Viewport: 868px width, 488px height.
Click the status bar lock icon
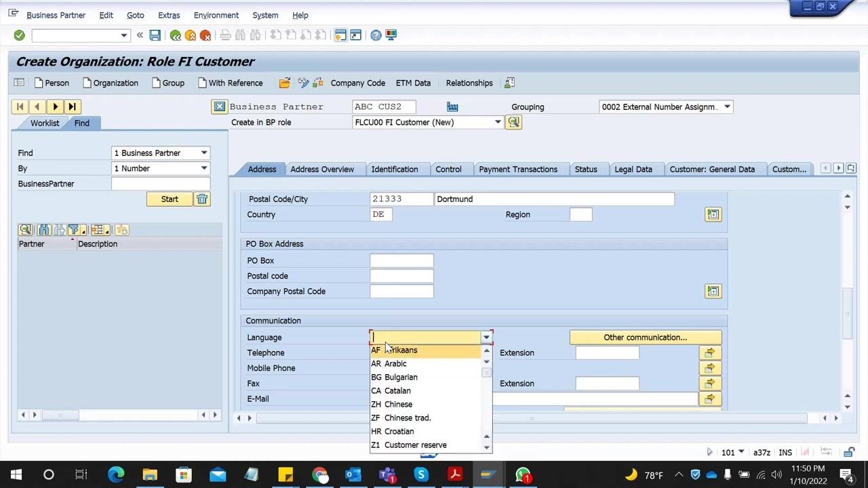click(x=849, y=452)
